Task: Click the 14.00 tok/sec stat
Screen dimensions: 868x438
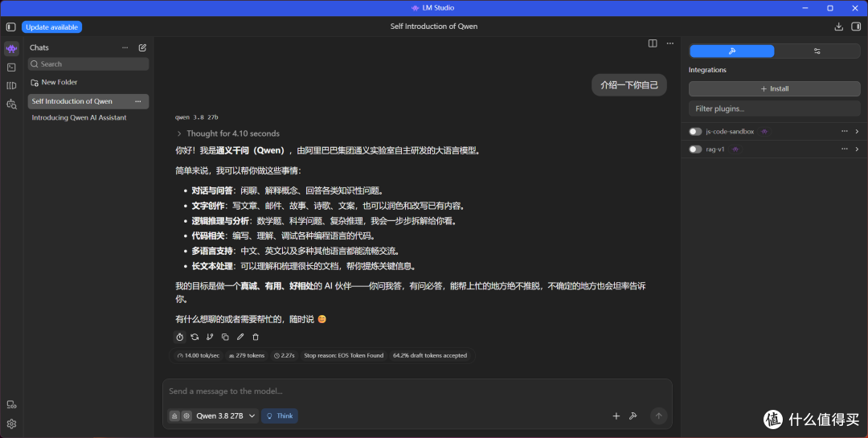Action: click(x=199, y=355)
